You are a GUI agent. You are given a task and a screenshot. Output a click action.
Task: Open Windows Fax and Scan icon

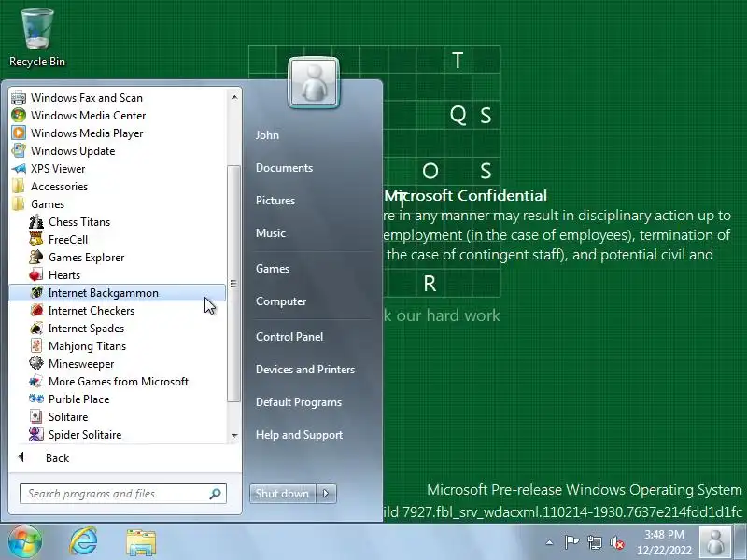click(x=19, y=98)
